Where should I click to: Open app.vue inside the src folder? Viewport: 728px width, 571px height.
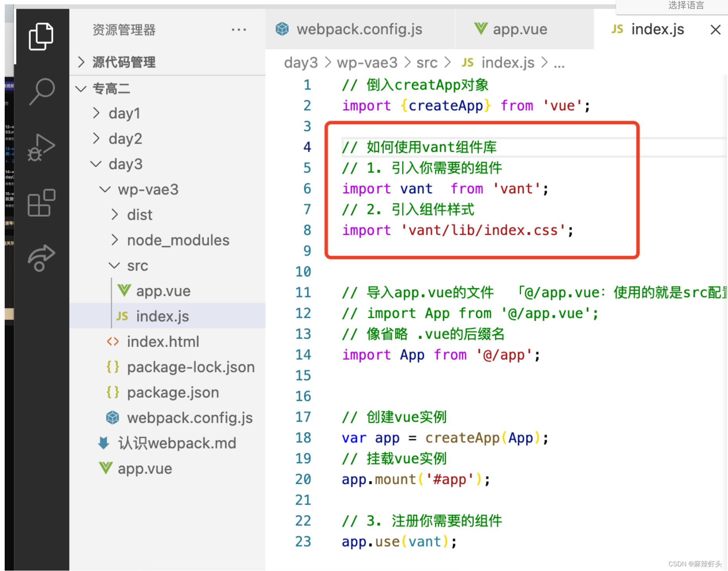pos(163,291)
